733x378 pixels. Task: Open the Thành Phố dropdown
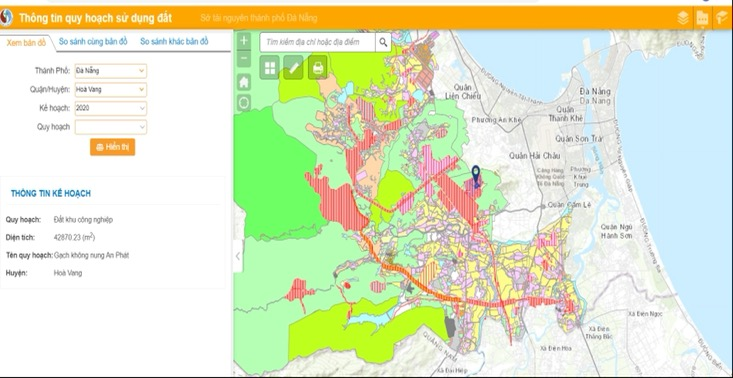(x=111, y=71)
